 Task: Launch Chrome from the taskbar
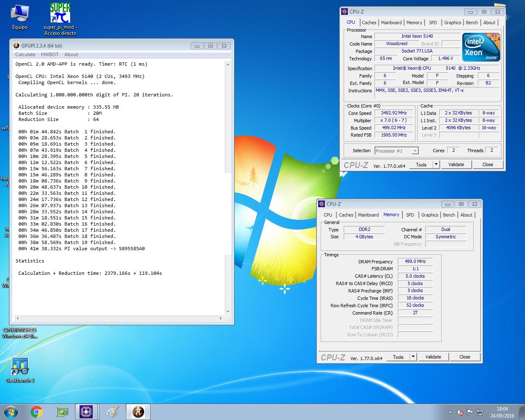pyautogui.click(x=37, y=412)
